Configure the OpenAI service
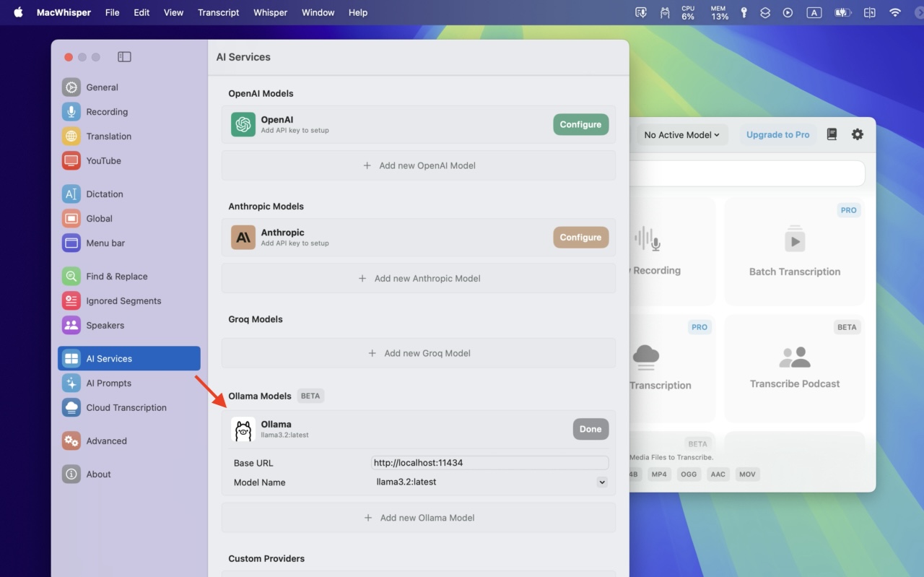Image resolution: width=924 pixels, height=577 pixels. (x=580, y=124)
